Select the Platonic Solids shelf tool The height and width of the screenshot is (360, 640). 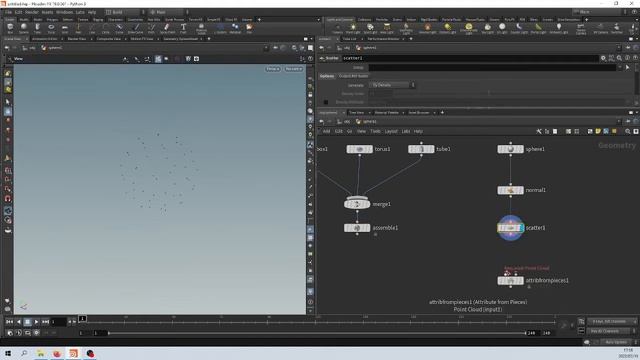pyautogui.click(x=201, y=29)
